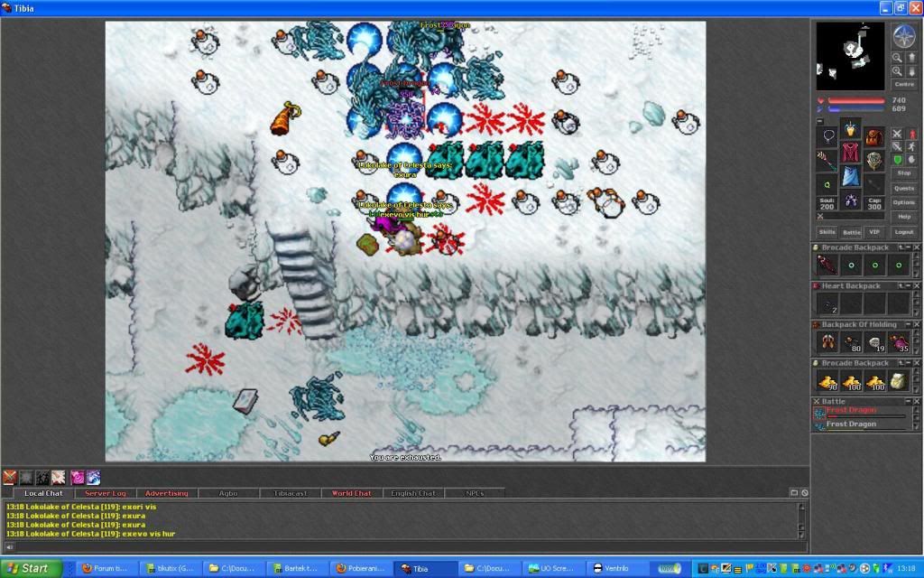Toggle the Battle list window
Screen dimensions: 924x578
(852, 232)
